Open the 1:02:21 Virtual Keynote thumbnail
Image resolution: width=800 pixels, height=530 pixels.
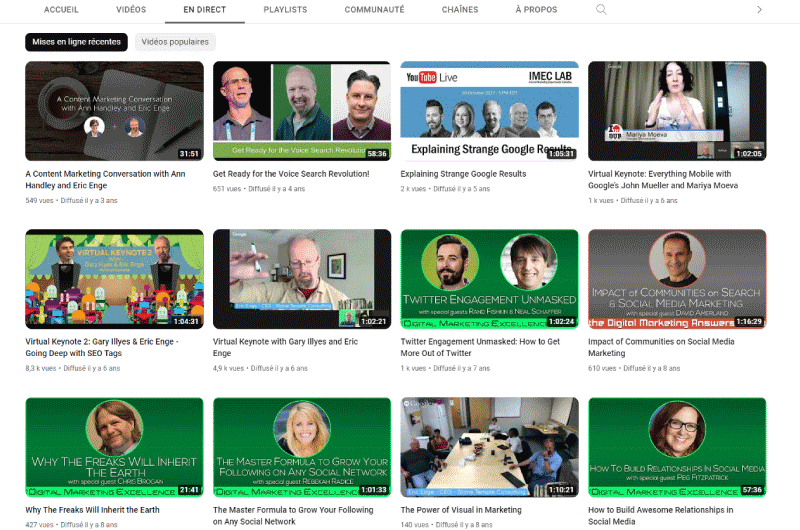coord(302,279)
